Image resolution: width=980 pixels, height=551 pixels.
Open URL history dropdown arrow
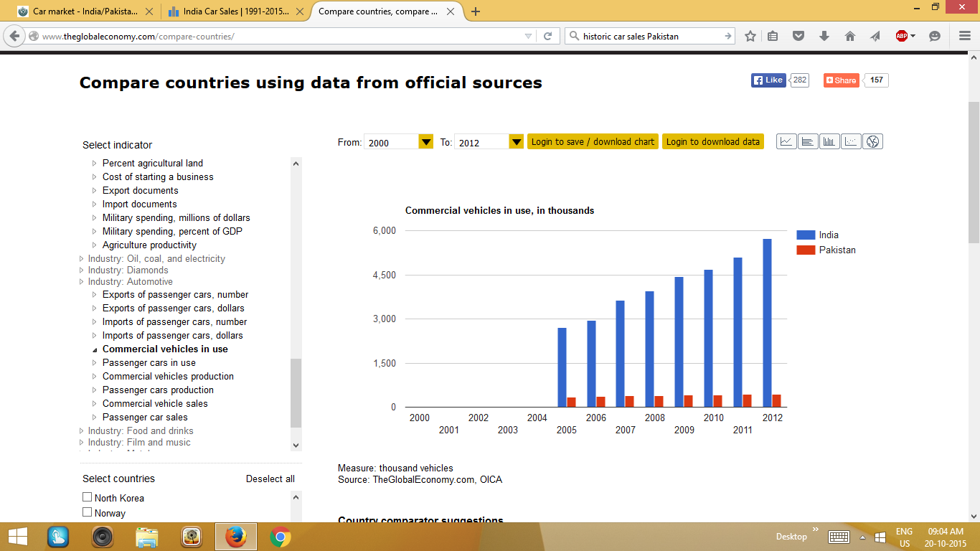529,36
